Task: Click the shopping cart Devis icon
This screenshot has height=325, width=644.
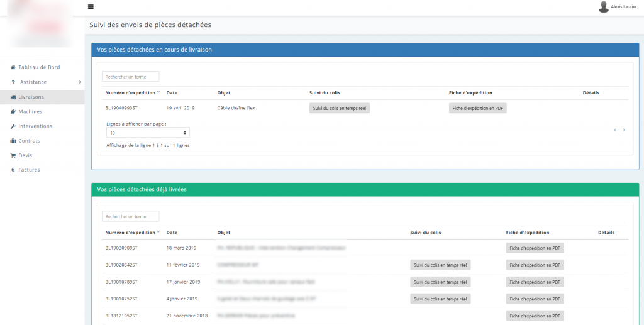Action: tap(13, 155)
